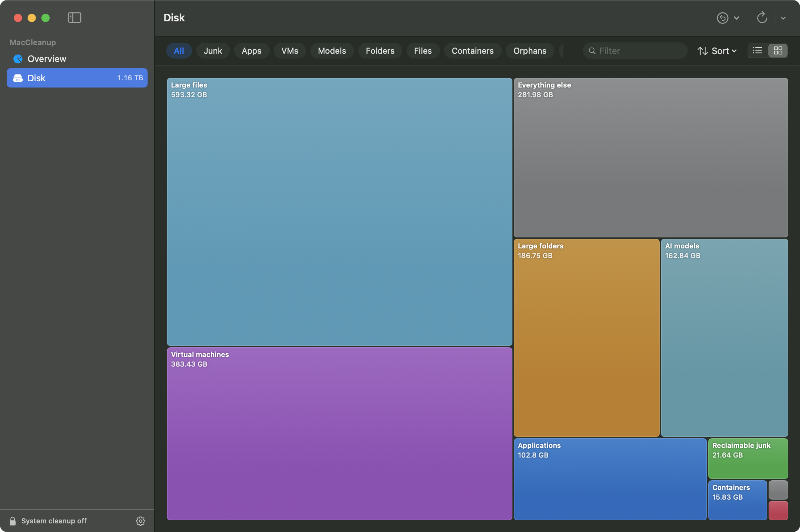
Task: Click the Disk window title
Action: click(x=174, y=18)
